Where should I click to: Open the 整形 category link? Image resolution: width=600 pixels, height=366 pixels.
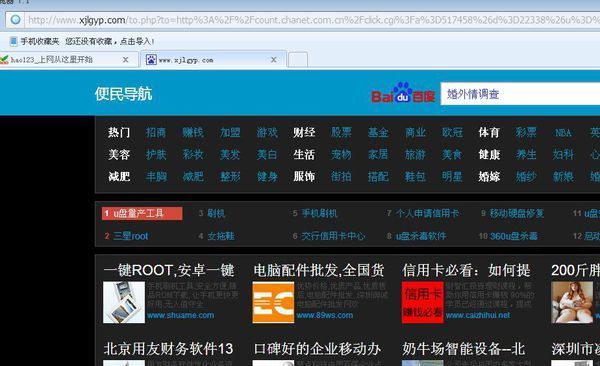tap(230, 176)
